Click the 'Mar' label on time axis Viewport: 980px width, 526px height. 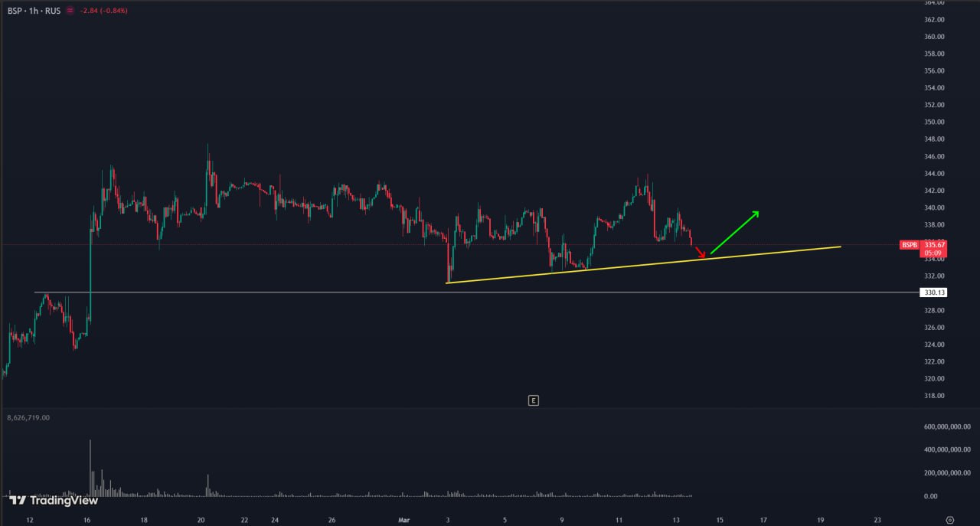pyautogui.click(x=405, y=520)
